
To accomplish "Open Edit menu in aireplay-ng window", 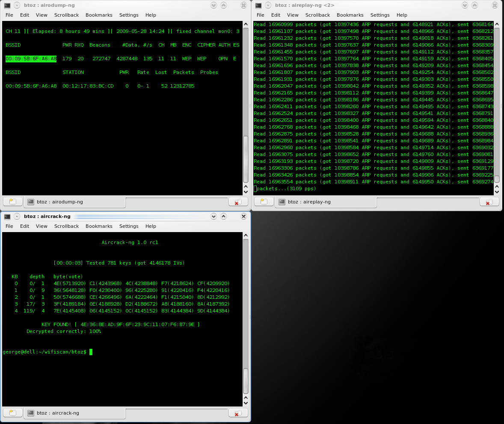I will (276, 15).
